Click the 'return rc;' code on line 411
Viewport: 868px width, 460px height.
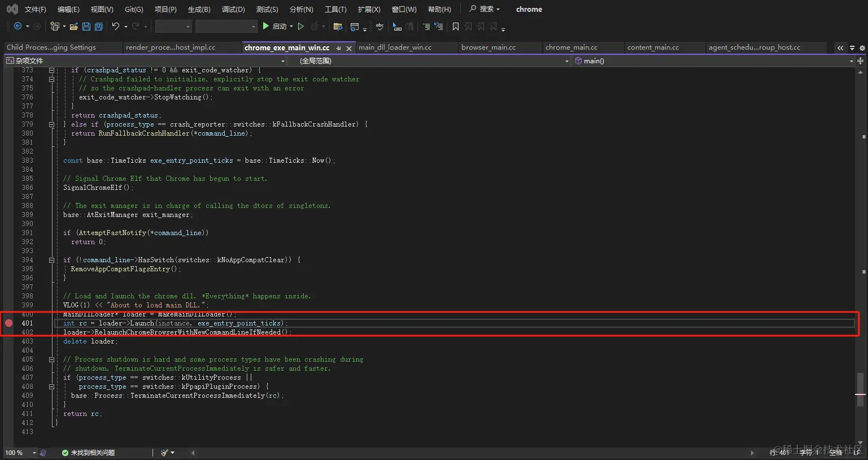83,414
